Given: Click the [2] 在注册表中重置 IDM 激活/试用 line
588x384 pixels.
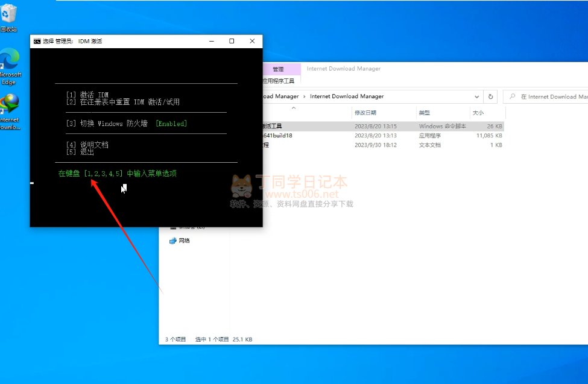Looking at the screenshot, I should [x=123, y=102].
